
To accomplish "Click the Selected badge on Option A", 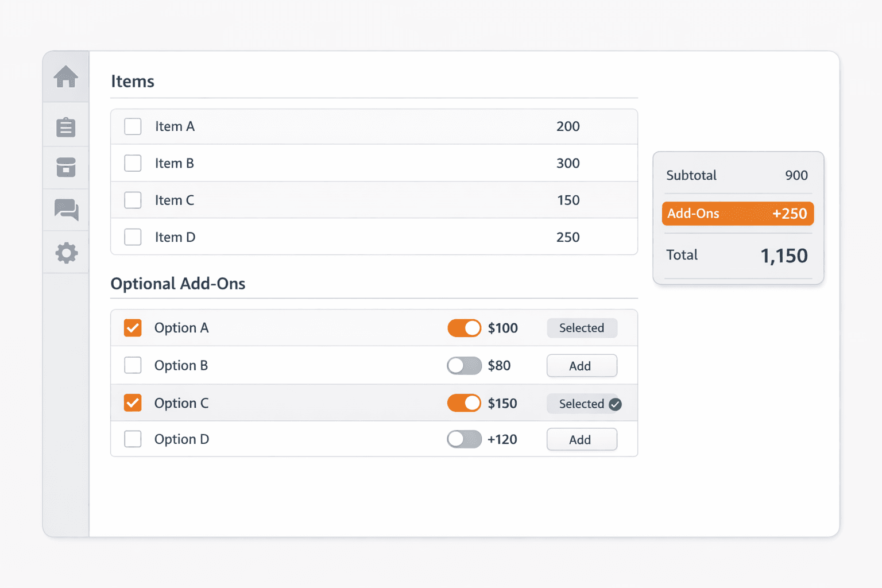I will tap(582, 327).
